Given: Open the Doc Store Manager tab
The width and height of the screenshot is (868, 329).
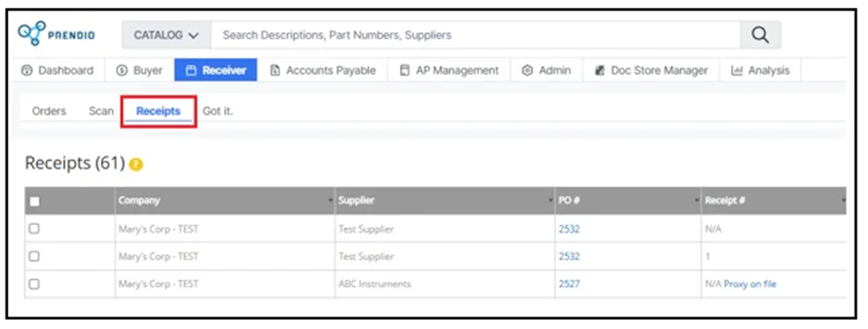Looking at the screenshot, I should pos(651,70).
